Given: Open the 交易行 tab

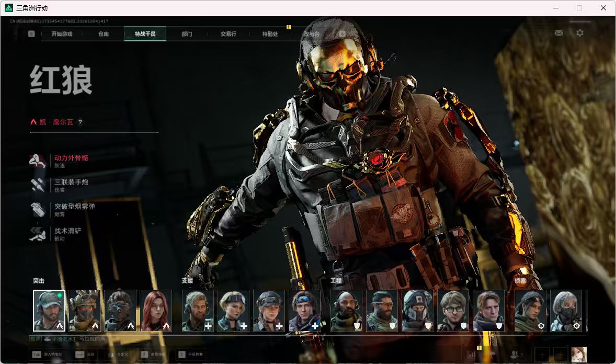Looking at the screenshot, I should (x=228, y=34).
